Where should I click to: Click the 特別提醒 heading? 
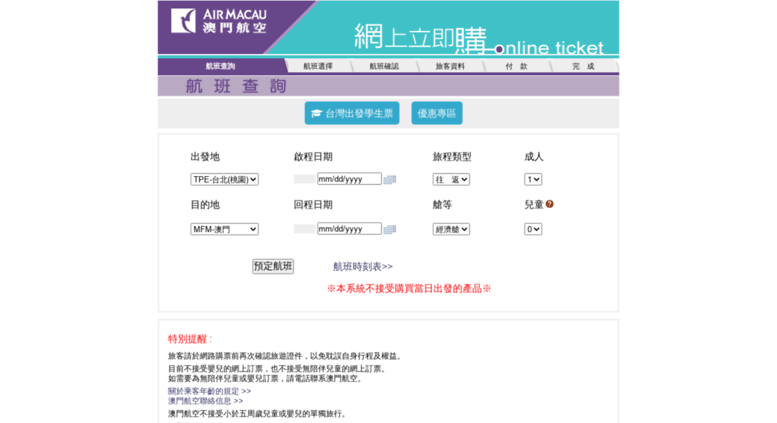tap(190, 339)
